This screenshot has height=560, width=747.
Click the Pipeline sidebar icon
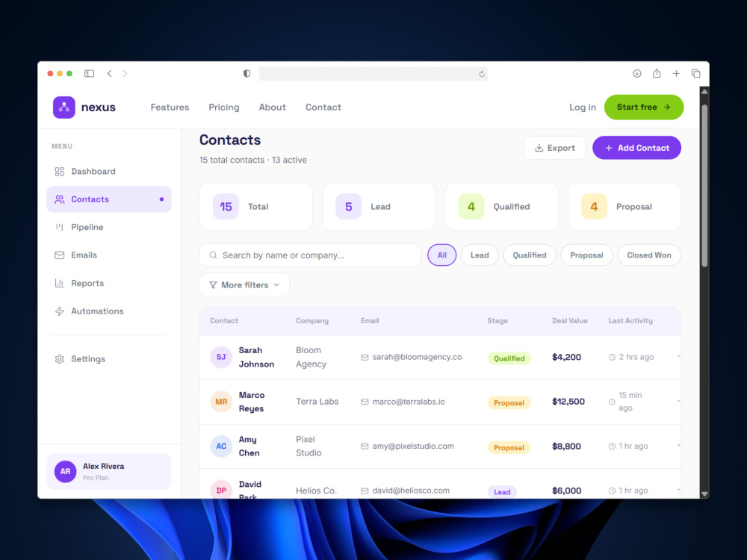pos(60,227)
